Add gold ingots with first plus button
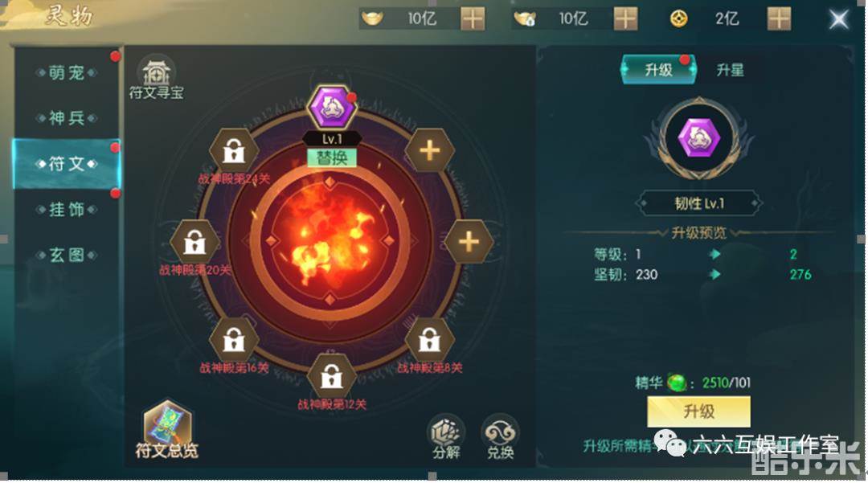Screen dimensions: 868x483 [473, 18]
